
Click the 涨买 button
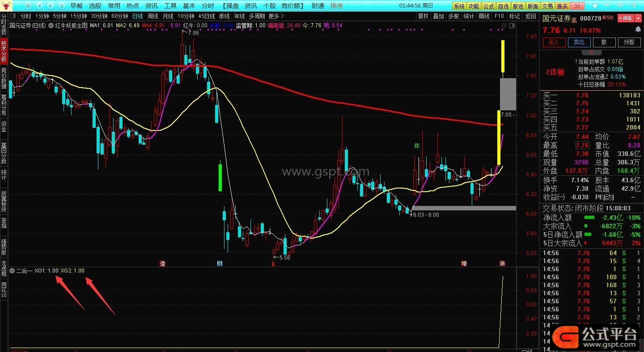(562, 6)
